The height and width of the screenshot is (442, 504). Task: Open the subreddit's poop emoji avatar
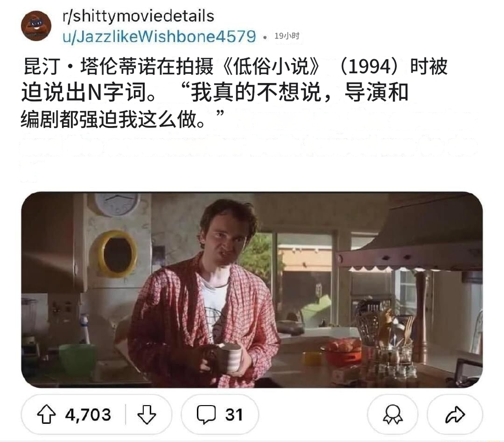coord(36,26)
